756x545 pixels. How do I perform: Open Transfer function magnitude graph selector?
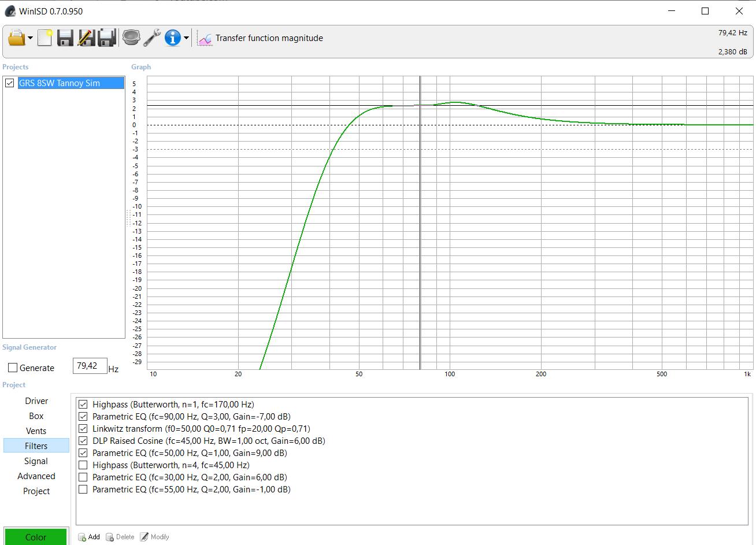(269, 38)
